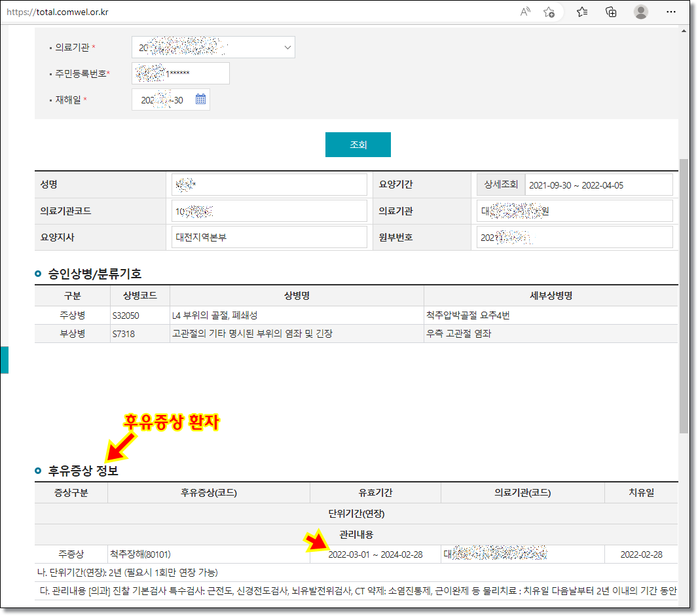
Task: Add this page to favorites star icon
Action: pyautogui.click(x=549, y=12)
